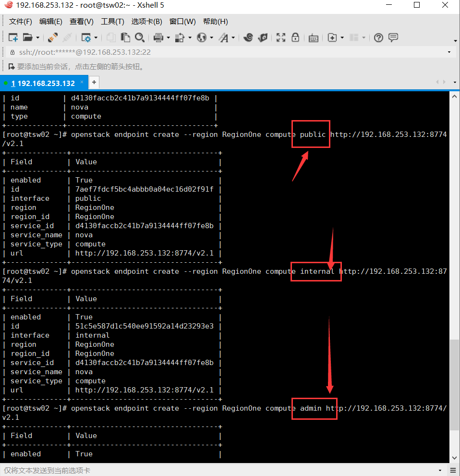Viewport: 460px width, 476px height.
Task: Click terminal scrollbar up arrow
Action: [454, 97]
